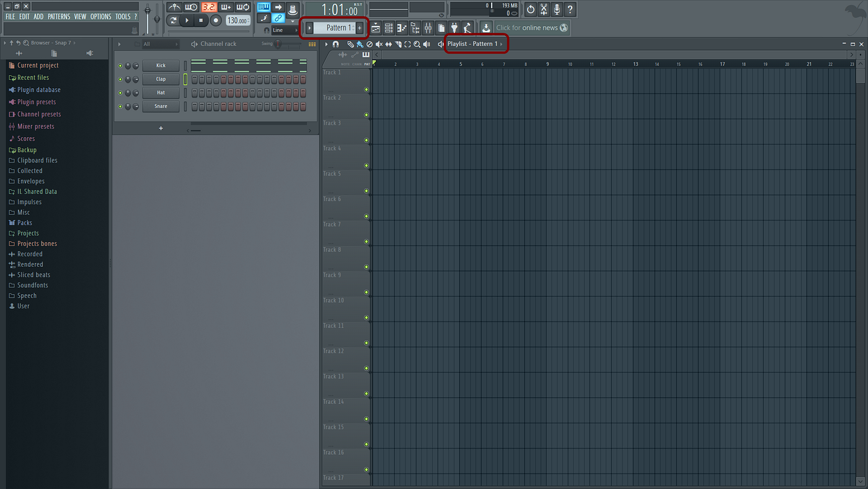Open the Pattern 1 selector
This screenshot has width=868, height=489.
(335, 27)
